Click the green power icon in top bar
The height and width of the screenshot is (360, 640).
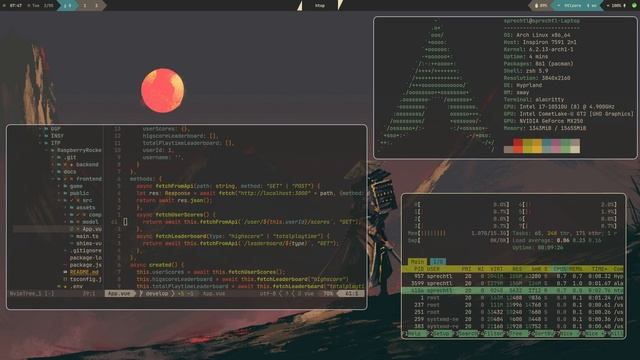pyautogui.click(x=635, y=6)
